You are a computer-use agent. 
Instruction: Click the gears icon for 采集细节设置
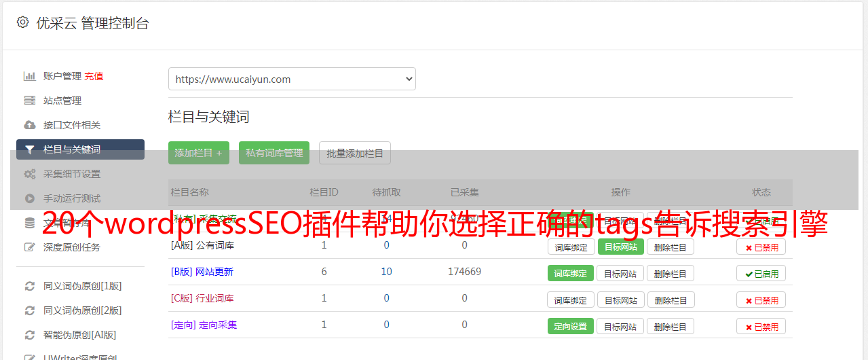[x=29, y=174]
